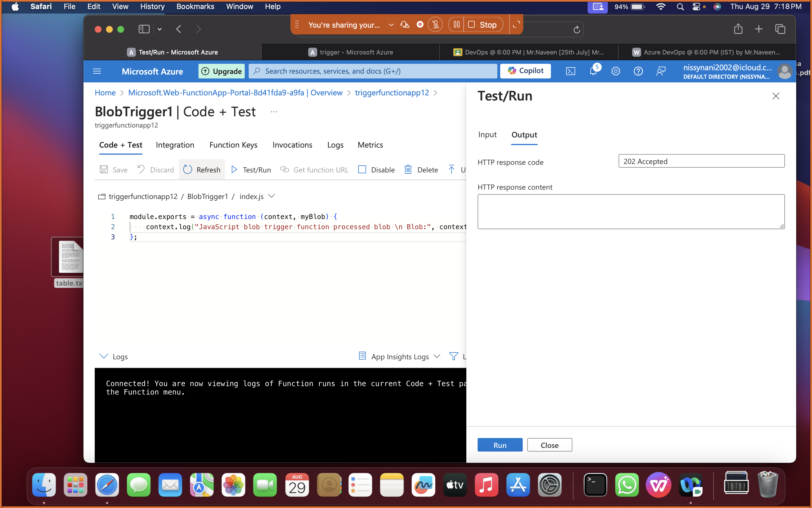Open the Azure feedback icon
This screenshot has height=508, width=812.
[x=661, y=71]
